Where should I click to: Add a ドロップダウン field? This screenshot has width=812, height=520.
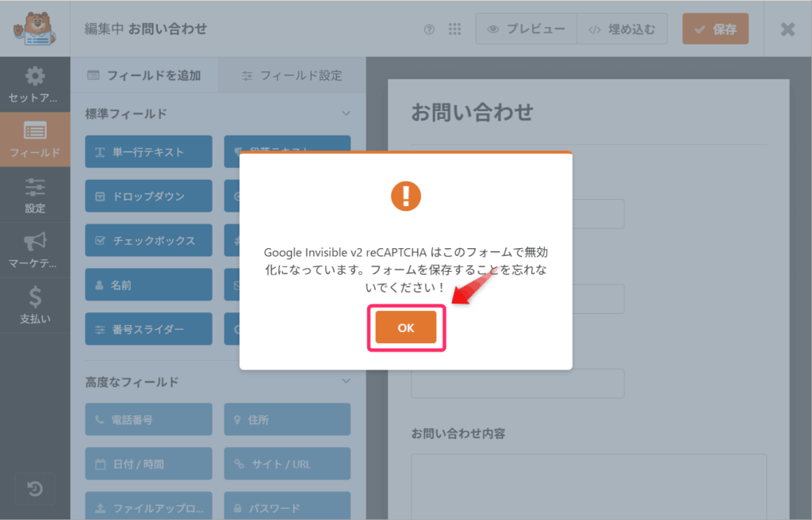tap(148, 197)
